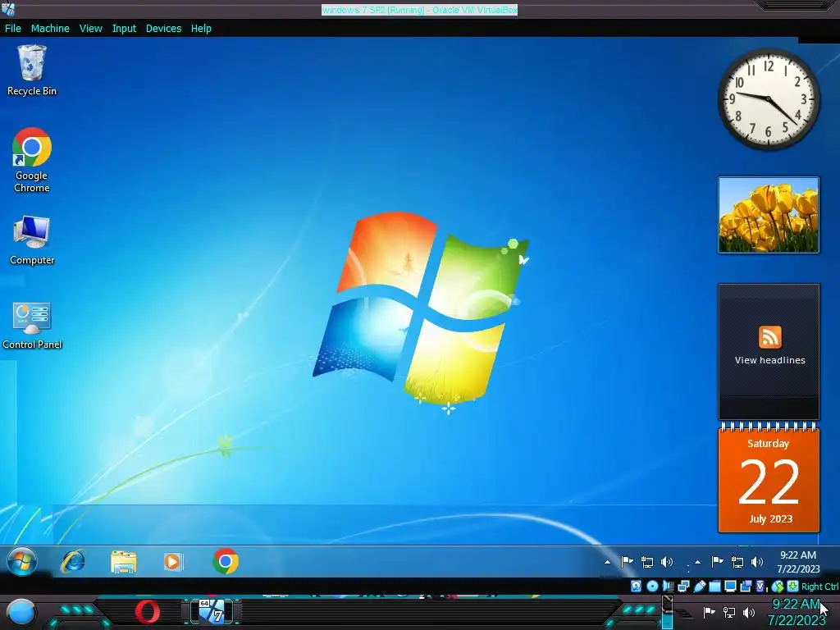Open the Help menu
840x630 pixels.
click(201, 29)
